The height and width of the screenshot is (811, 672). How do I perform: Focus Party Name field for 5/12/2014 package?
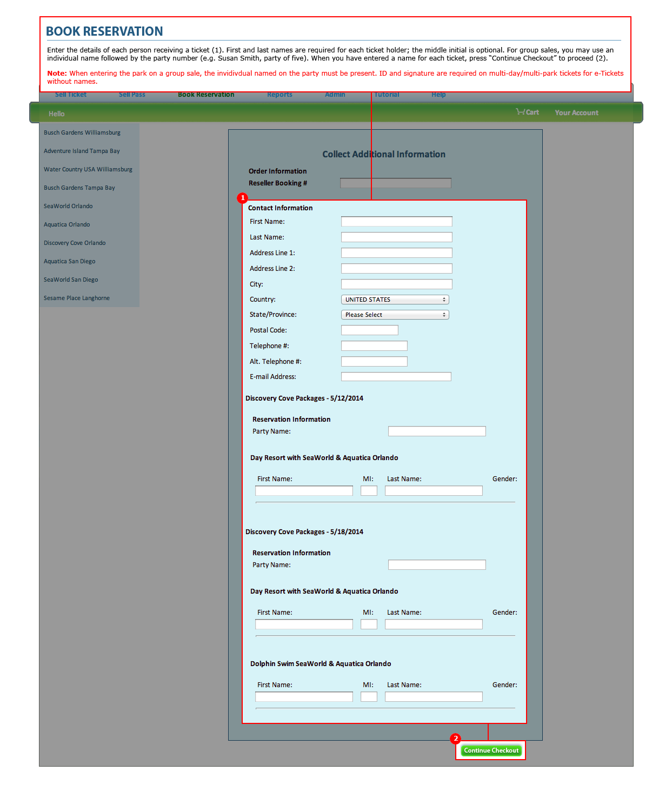(437, 431)
